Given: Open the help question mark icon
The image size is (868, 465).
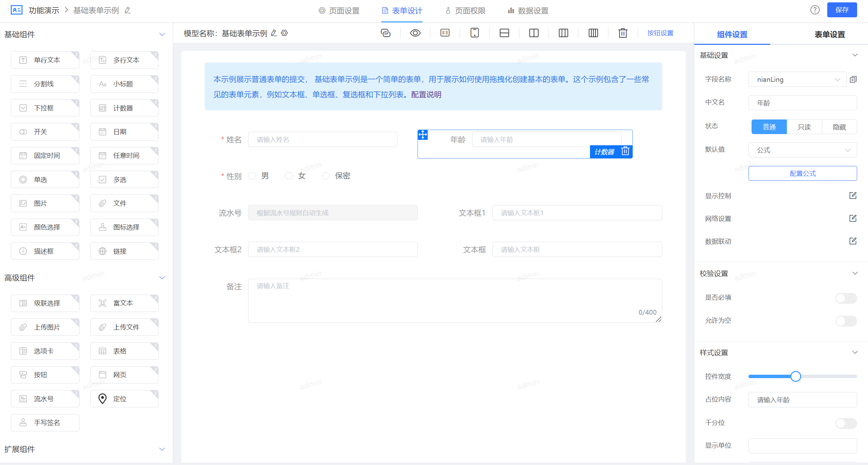Looking at the screenshot, I should tap(815, 10).
